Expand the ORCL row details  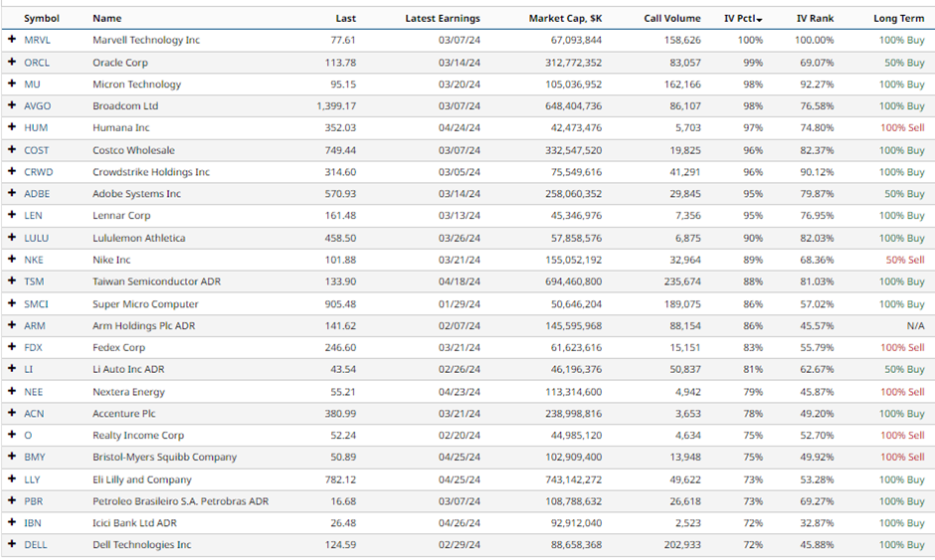coord(12,62)
